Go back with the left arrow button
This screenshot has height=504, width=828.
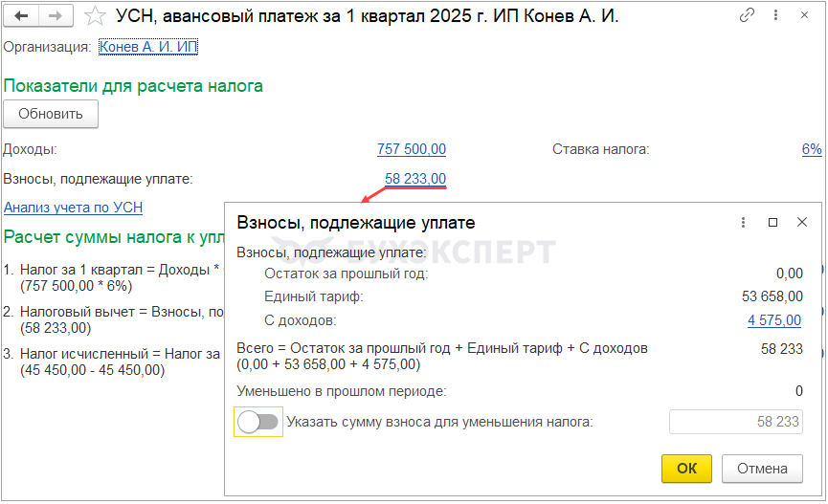click(21, 16)
